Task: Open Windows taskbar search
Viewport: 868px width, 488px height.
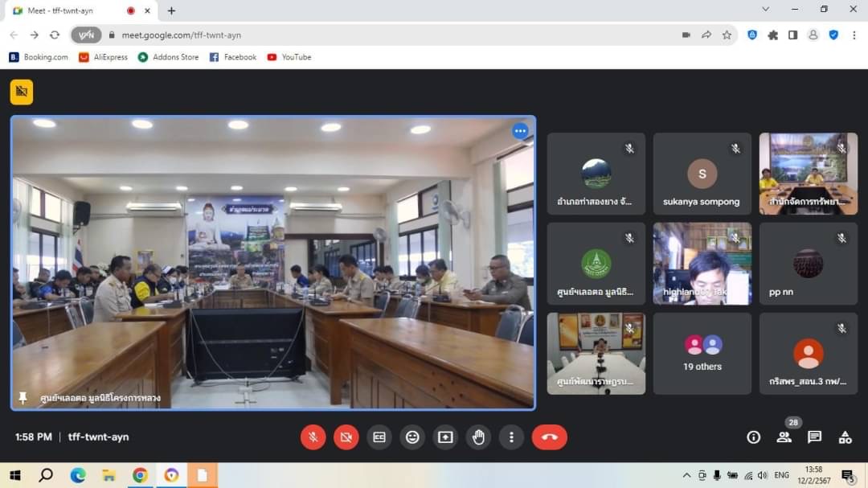Action: [46, 475]
